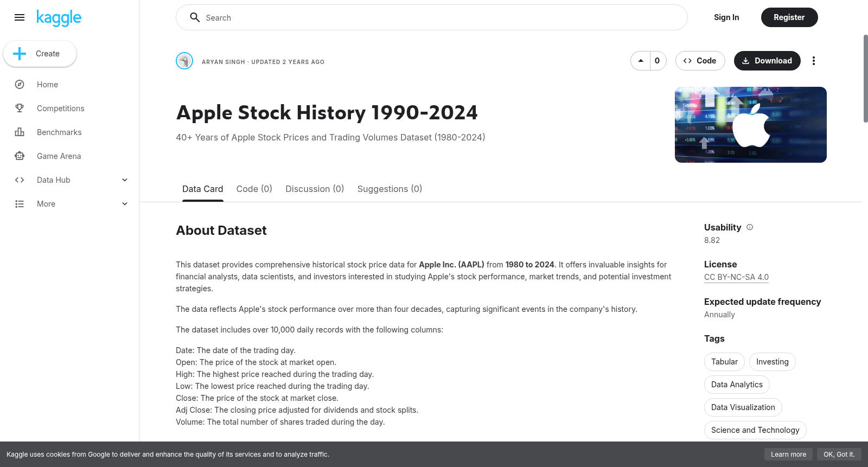Open the Create menu button

40,54
